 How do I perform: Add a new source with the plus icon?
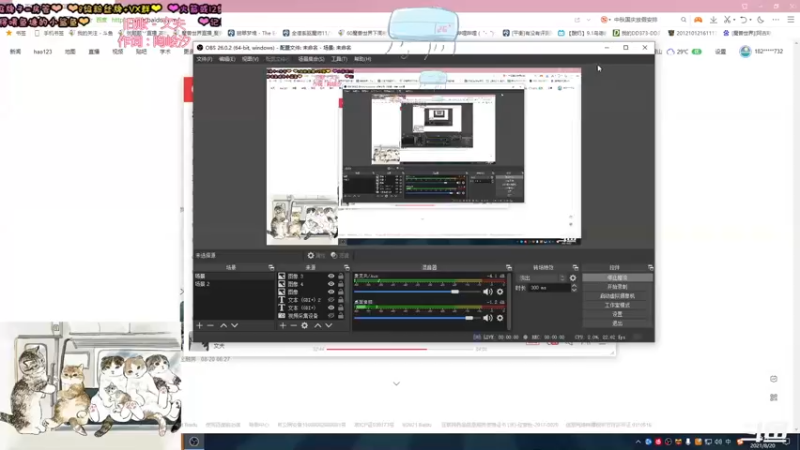283,326
